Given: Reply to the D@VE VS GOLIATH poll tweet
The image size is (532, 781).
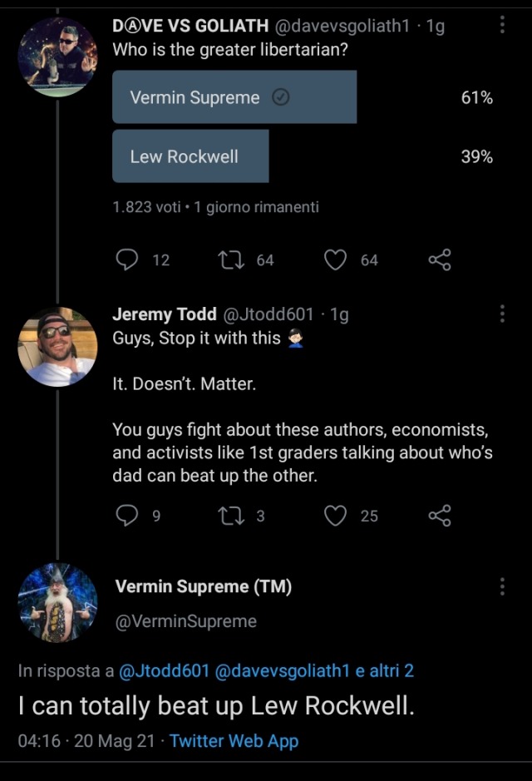Looking at the screenshot, I should (x=127, y=260).
